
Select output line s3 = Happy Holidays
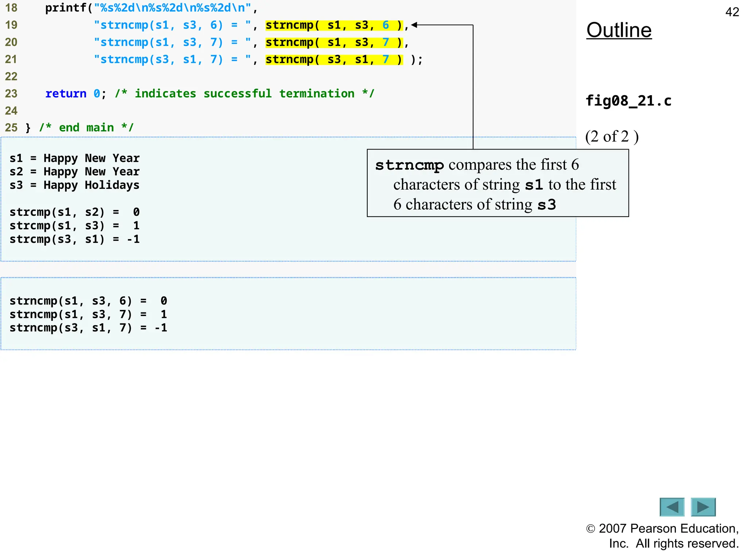[x=74, y=185]
